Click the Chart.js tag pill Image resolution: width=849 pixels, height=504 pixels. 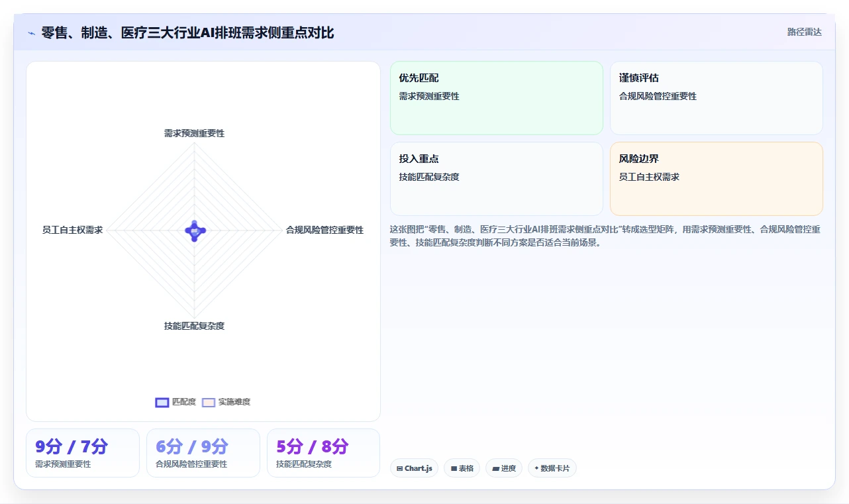point(414,468)
